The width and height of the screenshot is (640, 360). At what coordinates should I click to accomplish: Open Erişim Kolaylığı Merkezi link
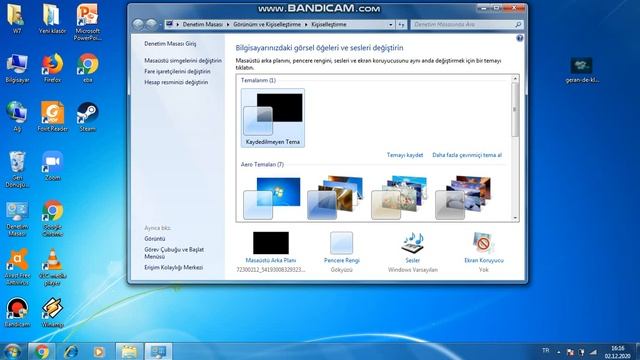point(173,267)
